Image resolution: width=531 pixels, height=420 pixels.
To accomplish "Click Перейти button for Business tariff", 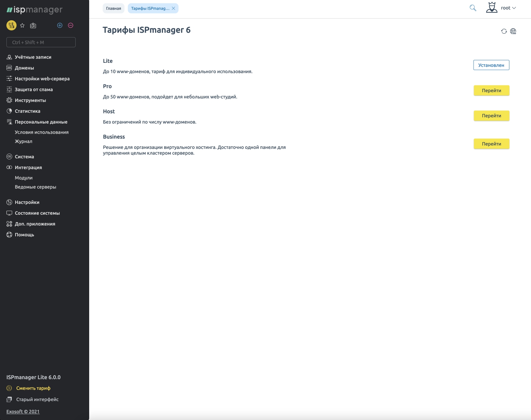I will pos(491,144).
